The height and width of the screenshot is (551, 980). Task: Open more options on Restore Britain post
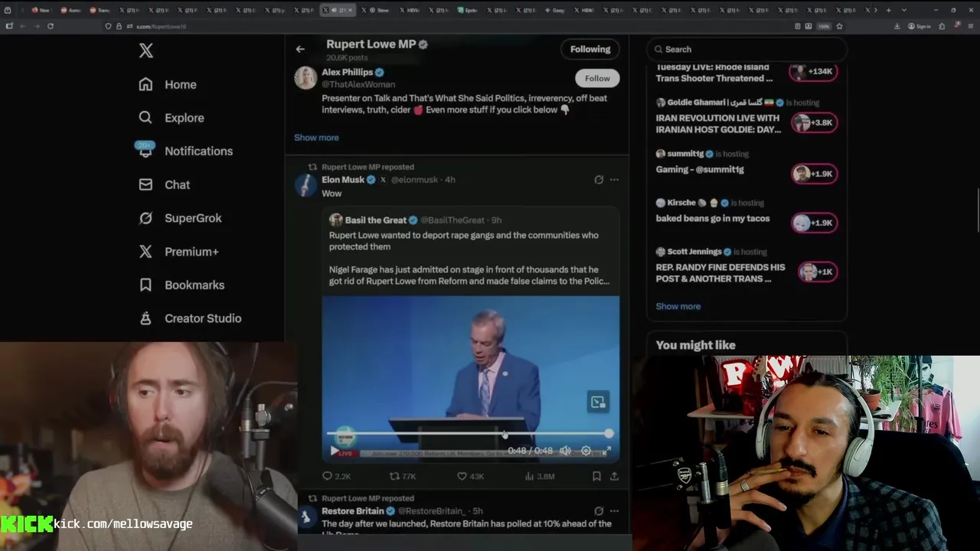[x=614, y=511]
